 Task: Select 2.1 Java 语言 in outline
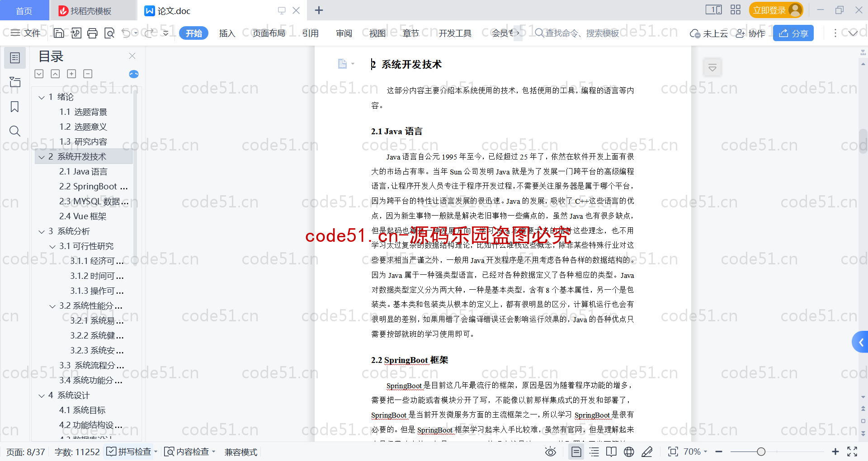coord(84,172)
